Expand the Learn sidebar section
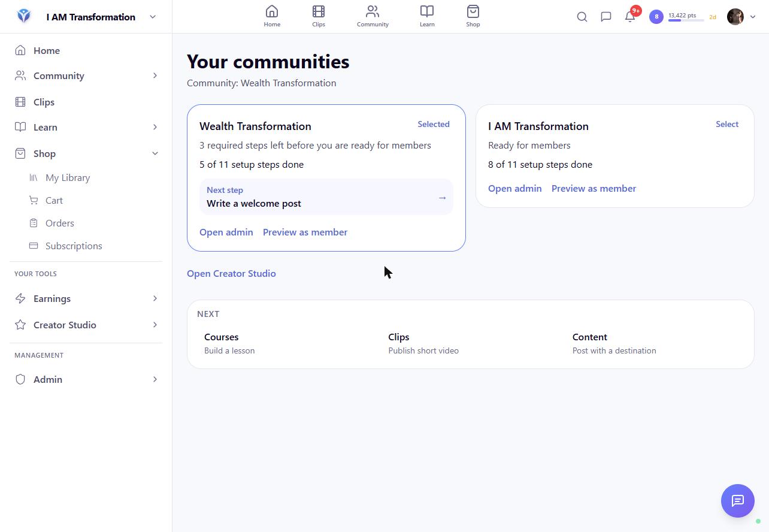This screenshot has height=532, width=769. coord(155,127)
